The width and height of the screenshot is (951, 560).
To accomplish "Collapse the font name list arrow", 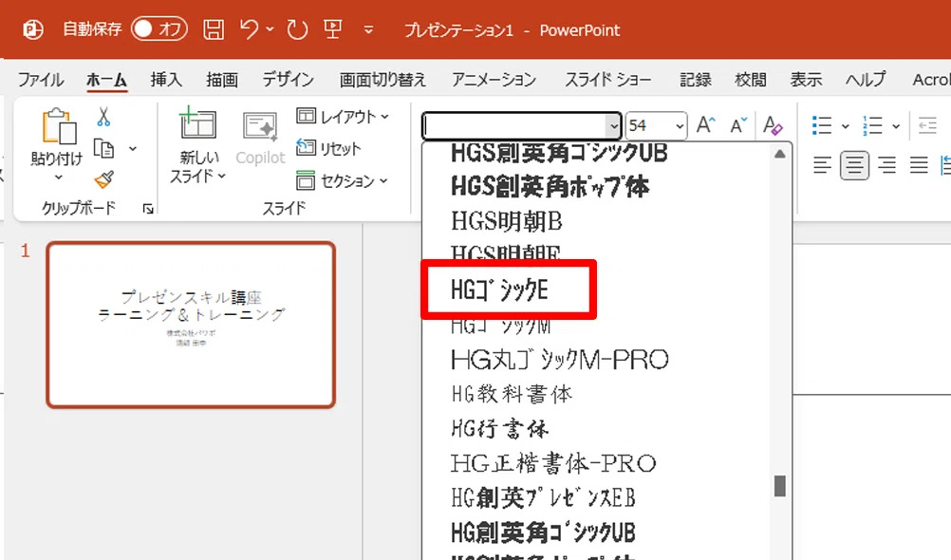I will (614, 125).
